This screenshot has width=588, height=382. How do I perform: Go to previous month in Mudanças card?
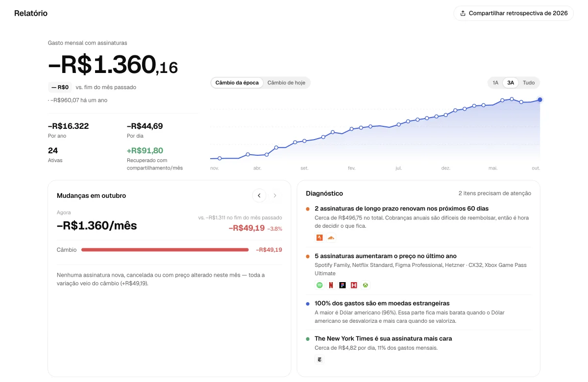click(259, 195)
